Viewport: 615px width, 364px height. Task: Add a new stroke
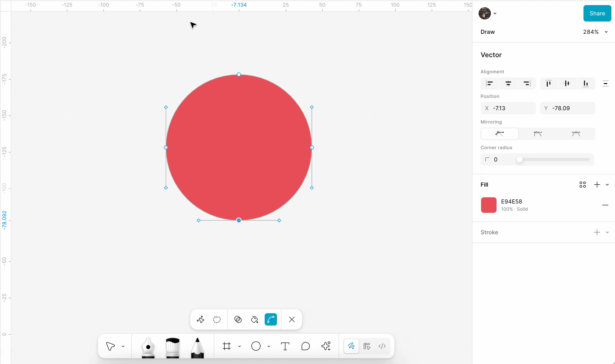(x=597, y=232)
